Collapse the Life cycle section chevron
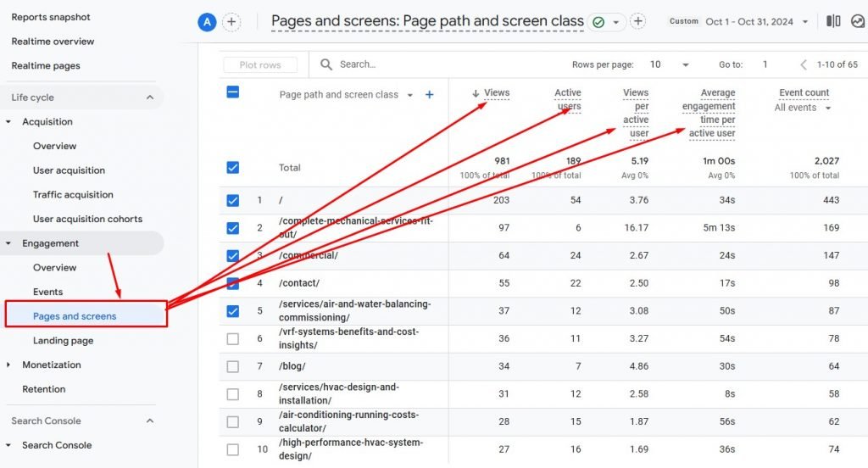This screenshot has width=868, height=468. point(150,97)
